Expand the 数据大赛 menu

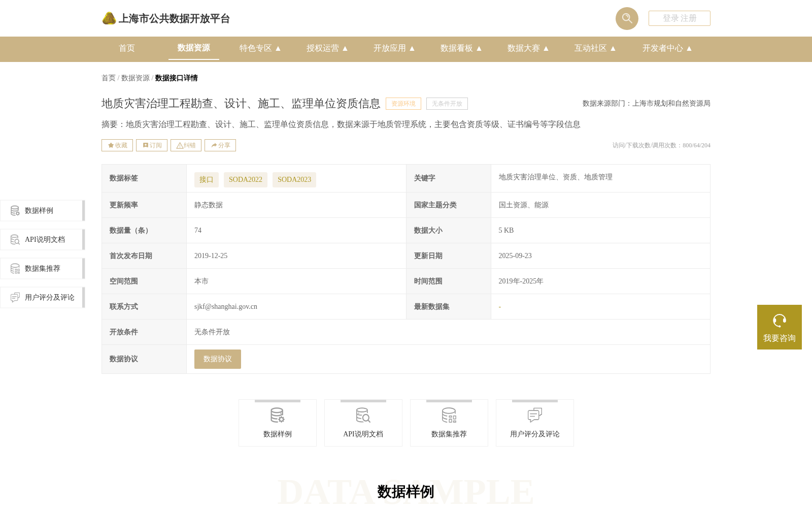click(528, 48)
